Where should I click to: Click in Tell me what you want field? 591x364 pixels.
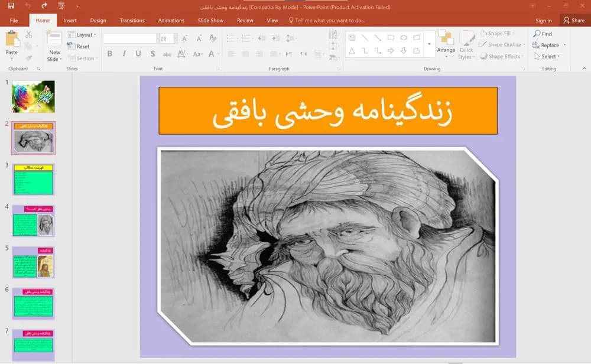(326, 20)
